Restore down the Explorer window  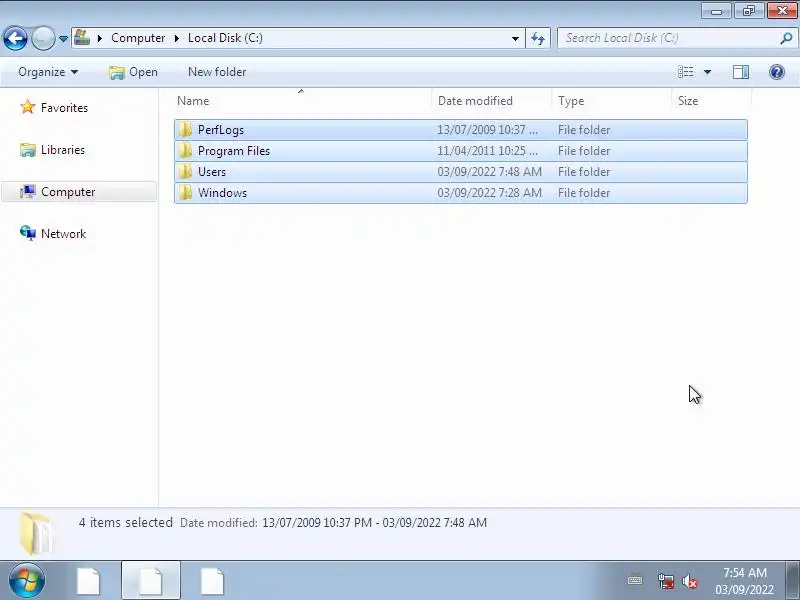[748, 11]
